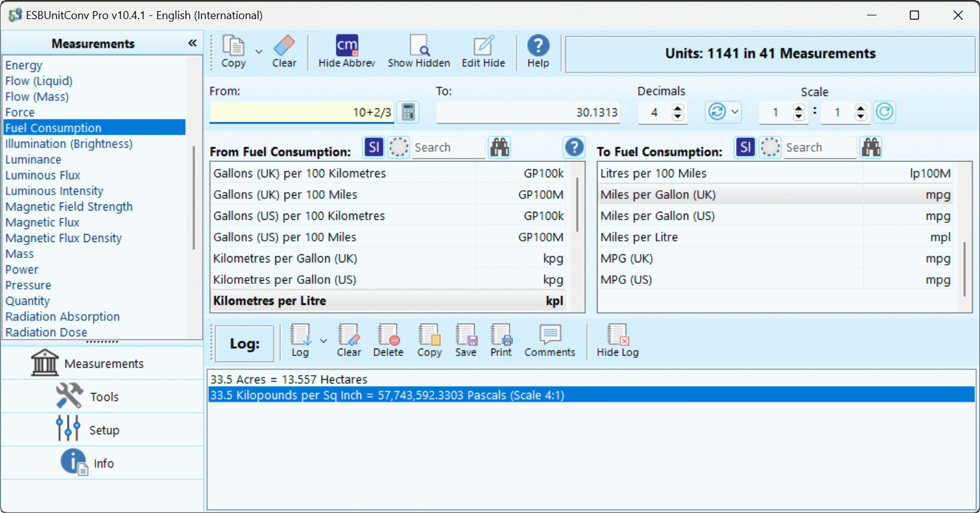The width and height of the screenshot is (980, 513).
Task: Select Gallons (UK) per 100 Kilometres
Action: [389, 174]
